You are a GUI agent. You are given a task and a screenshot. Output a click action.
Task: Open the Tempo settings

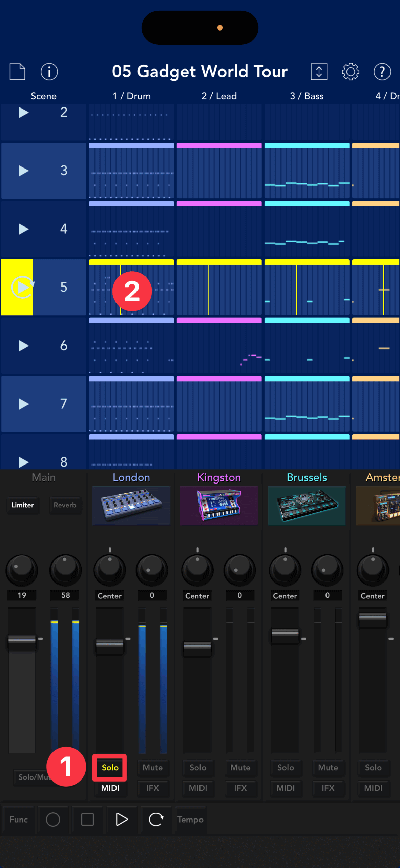[x=190, y=820]
